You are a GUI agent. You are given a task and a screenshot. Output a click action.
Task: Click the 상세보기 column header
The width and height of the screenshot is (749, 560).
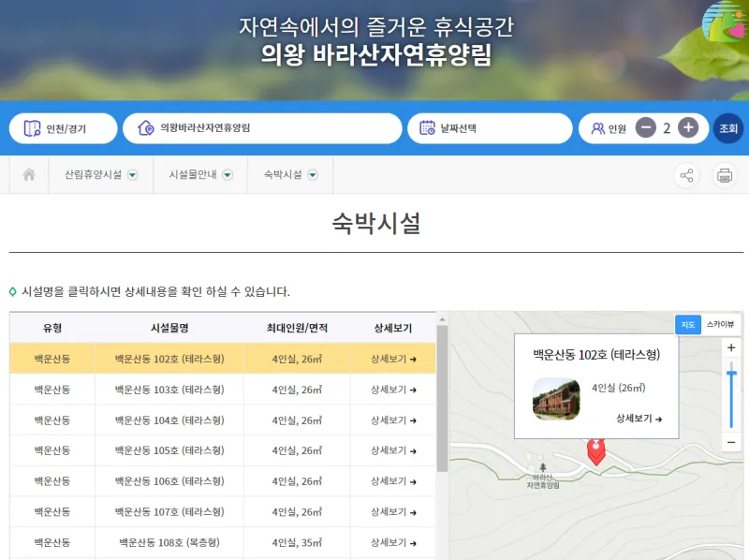(x=393, y=328)
